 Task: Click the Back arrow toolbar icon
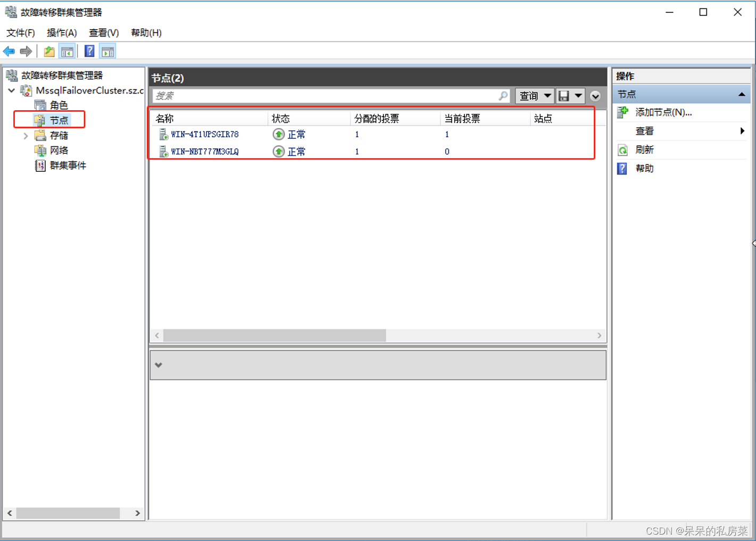[9, 52]
